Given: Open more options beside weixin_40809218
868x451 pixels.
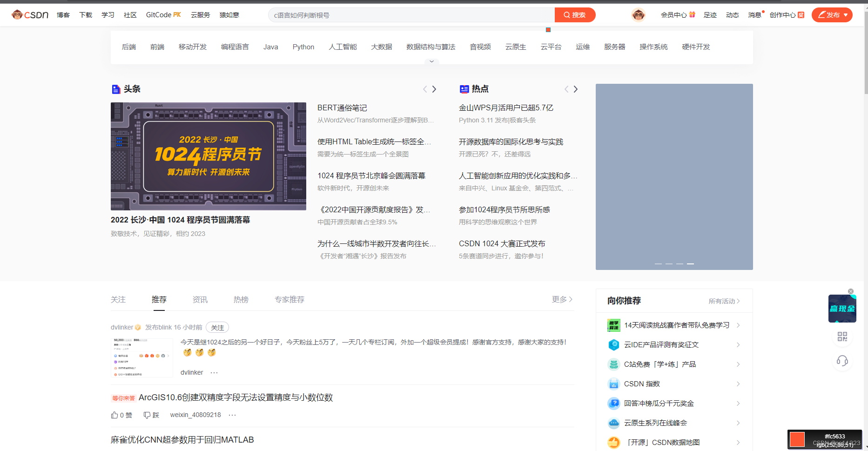Looking at the screenshot, I should click(232, 415).
